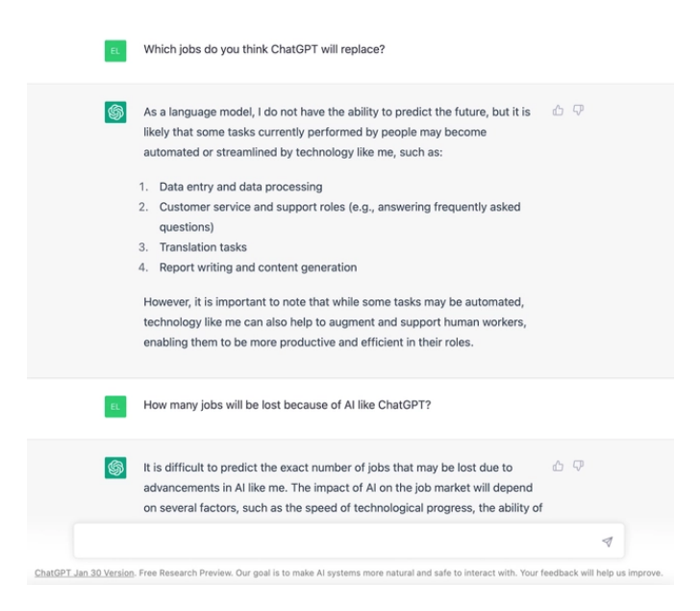The image size is (700, 611).
Task: Click list item "Data entry and data processing"
Action: (240, 187)
